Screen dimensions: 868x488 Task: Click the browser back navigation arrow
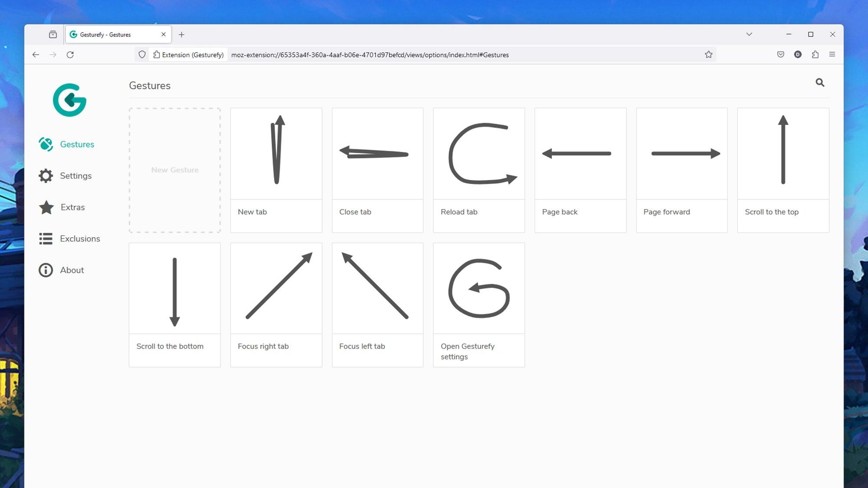tap(36, 55)
